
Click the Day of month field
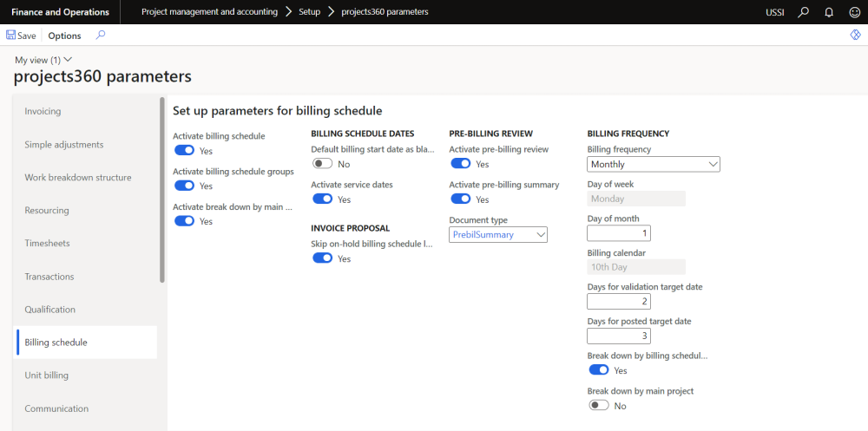619,233
